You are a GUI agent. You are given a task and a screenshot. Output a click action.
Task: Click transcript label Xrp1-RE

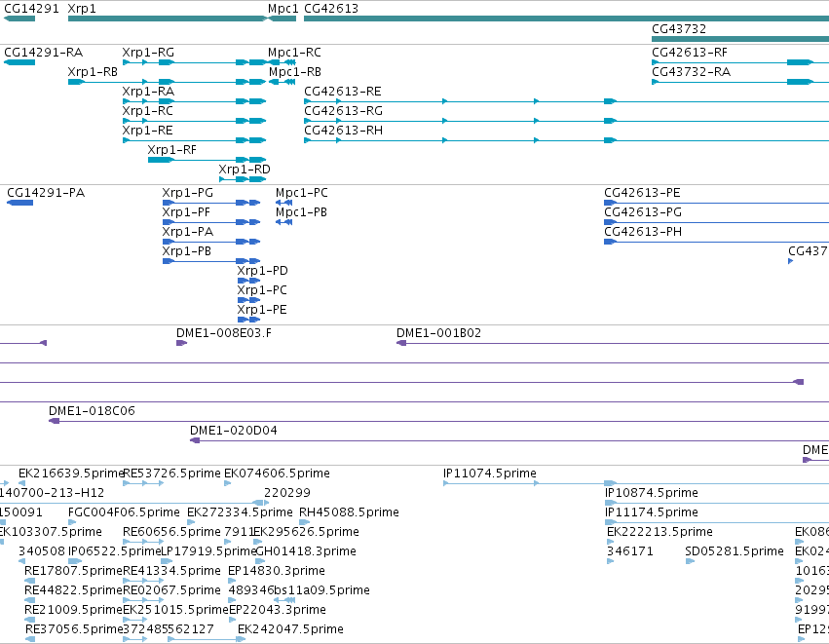tap(147, 131)
